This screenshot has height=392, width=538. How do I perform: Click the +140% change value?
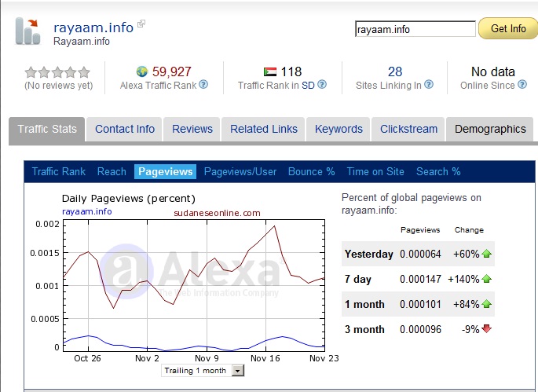coord(463,279)
